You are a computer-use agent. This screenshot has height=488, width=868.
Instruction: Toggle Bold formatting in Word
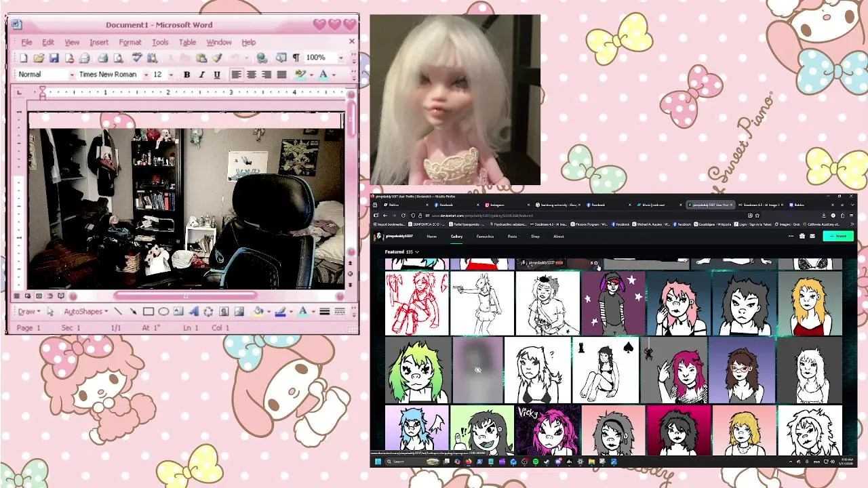pos(186,75)
